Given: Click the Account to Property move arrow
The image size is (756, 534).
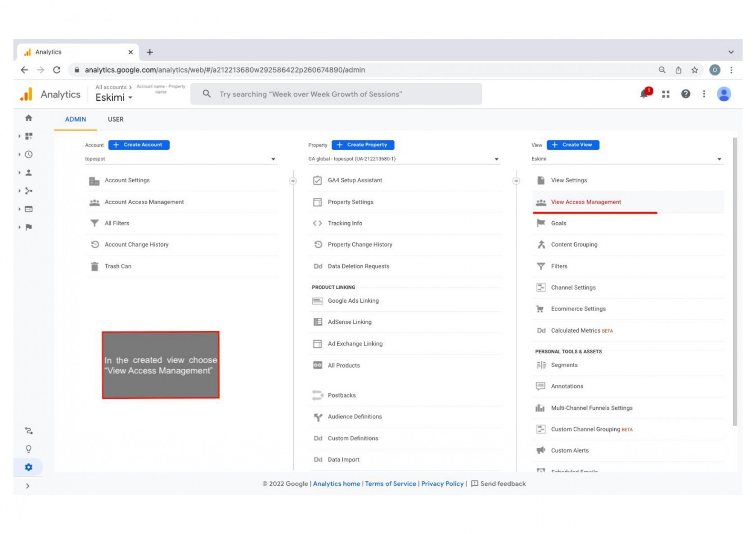Looking at the screenshot, I should (293, 181).
